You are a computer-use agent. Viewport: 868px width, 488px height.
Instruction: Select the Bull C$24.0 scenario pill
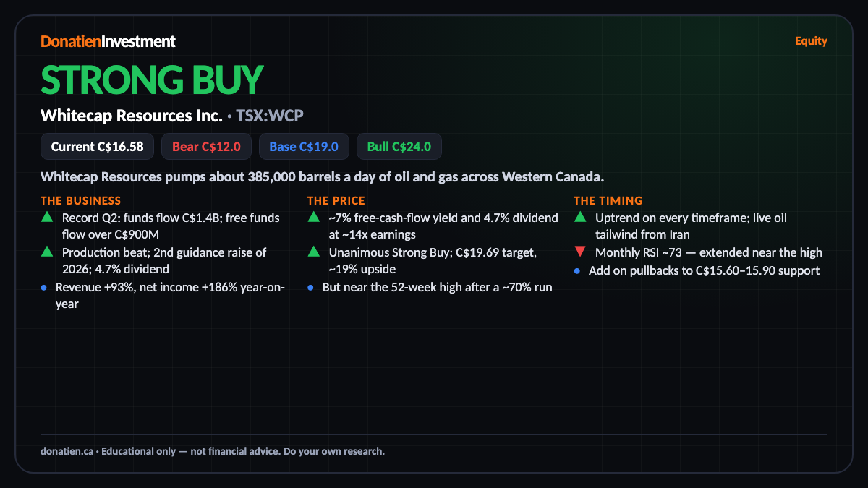[399, 147]
